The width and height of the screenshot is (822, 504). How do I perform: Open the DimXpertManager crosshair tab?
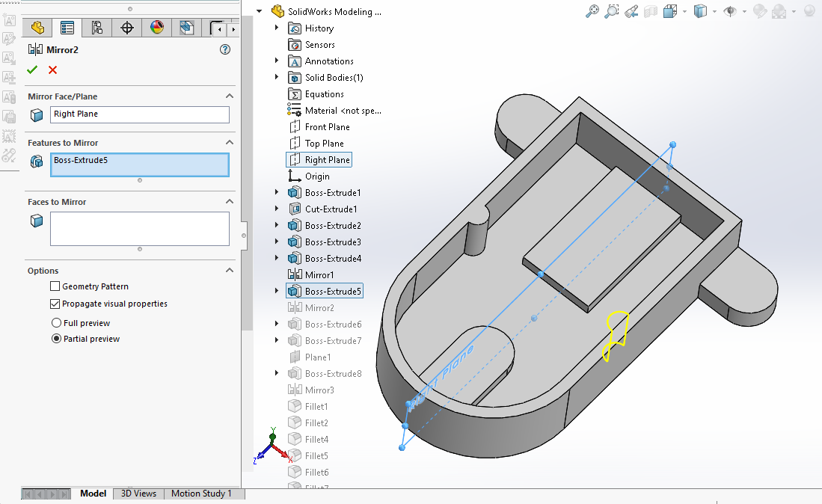point(127,28)
